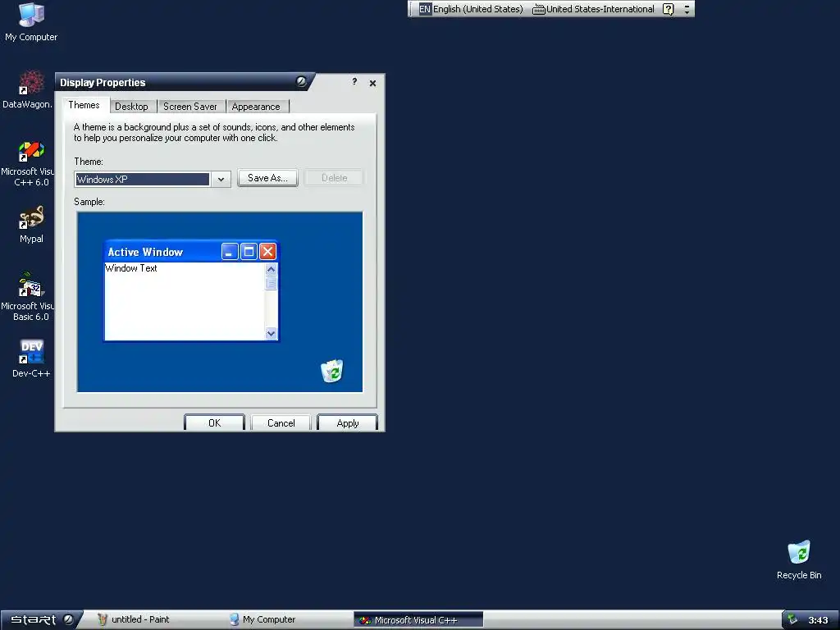
Task: Select the Dev-C++ desktop shortcut
Action: tap(31, 358)
